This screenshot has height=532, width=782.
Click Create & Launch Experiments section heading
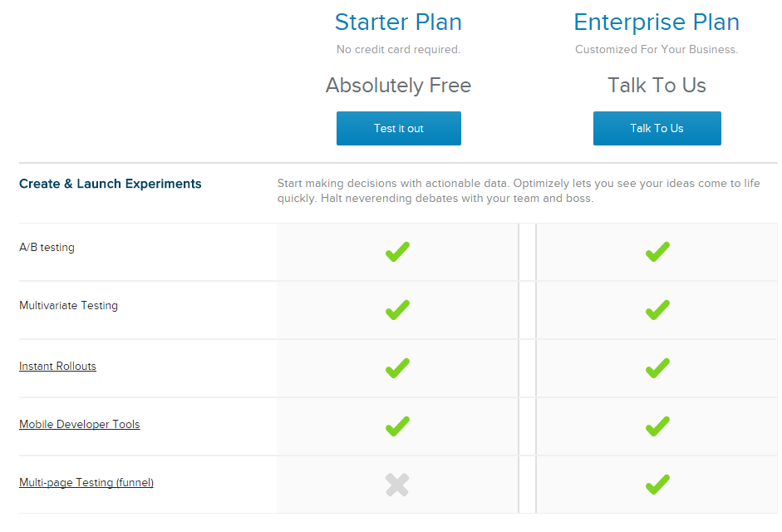coord(110,184)
